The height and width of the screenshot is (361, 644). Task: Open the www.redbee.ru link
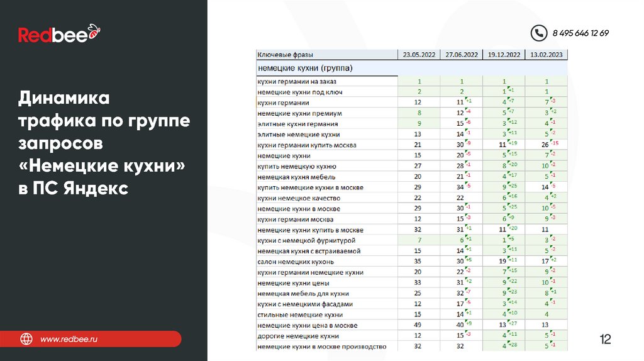[x=69, y=339]
